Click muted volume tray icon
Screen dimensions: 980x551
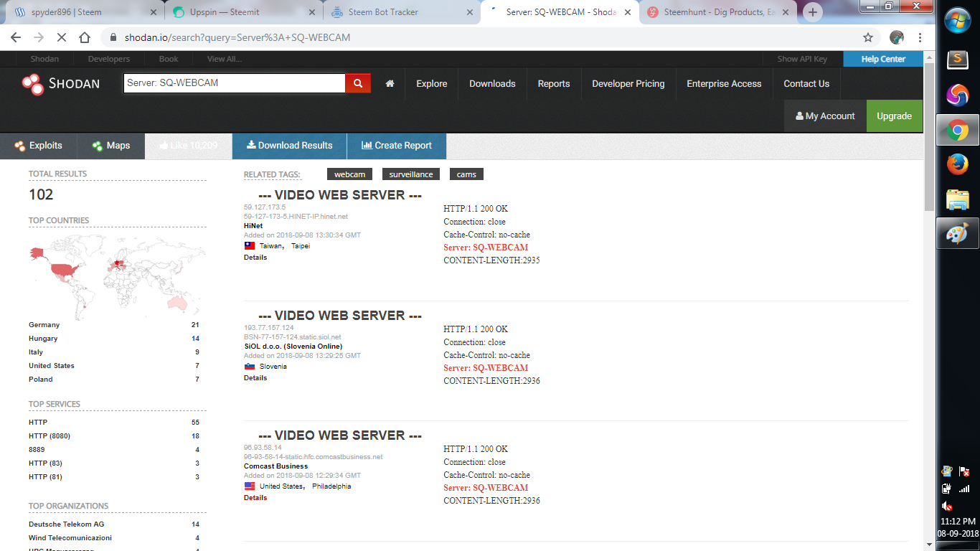tap(948, 506)
